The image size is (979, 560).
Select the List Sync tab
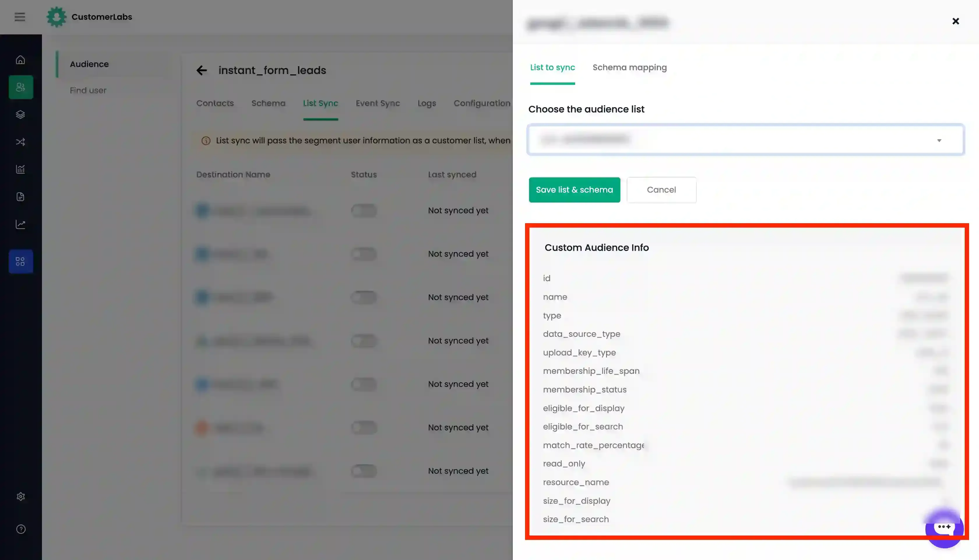pyautogui.click(x=320, y=103)
